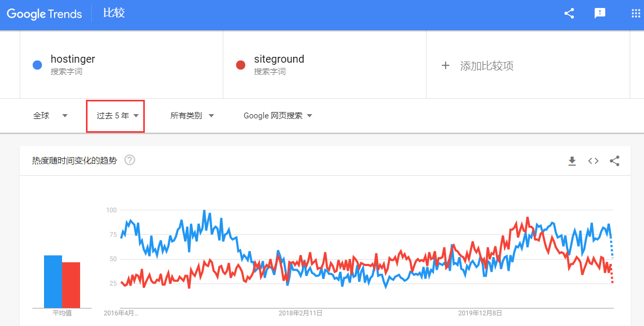The image size is (644, 326).
Task: Click the blue hostinger average bar
Action: pos(53,281)
